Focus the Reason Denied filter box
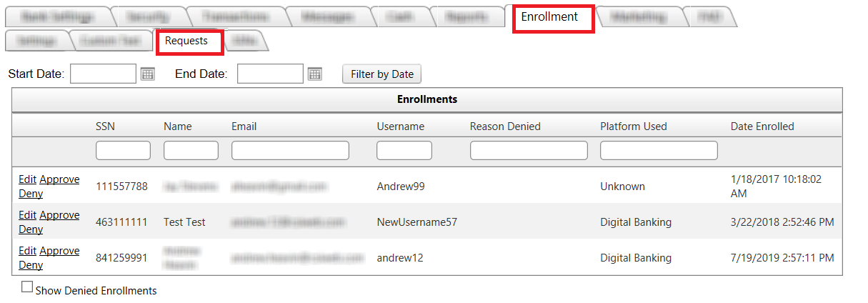 click(x=529, y=150)
